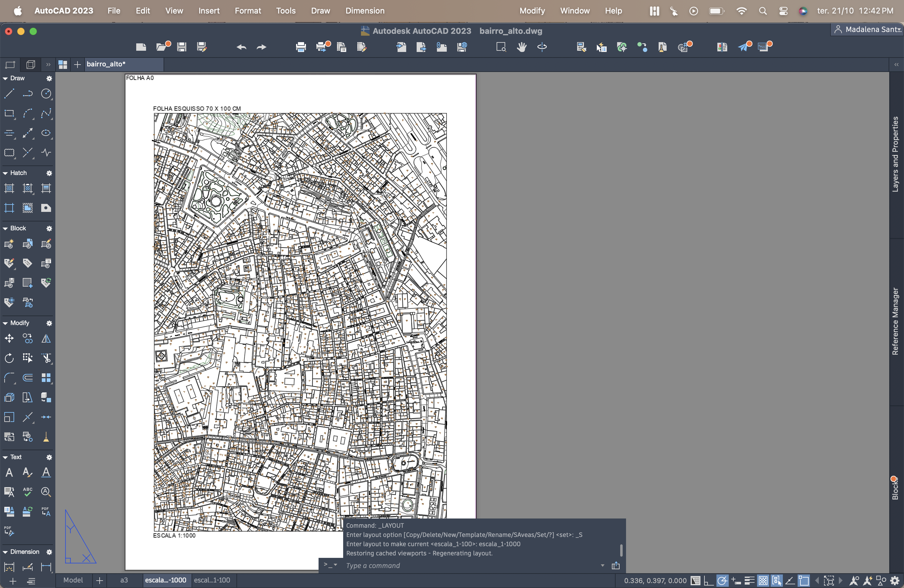Toggle polar tracking in status bar

click(722, 580)
